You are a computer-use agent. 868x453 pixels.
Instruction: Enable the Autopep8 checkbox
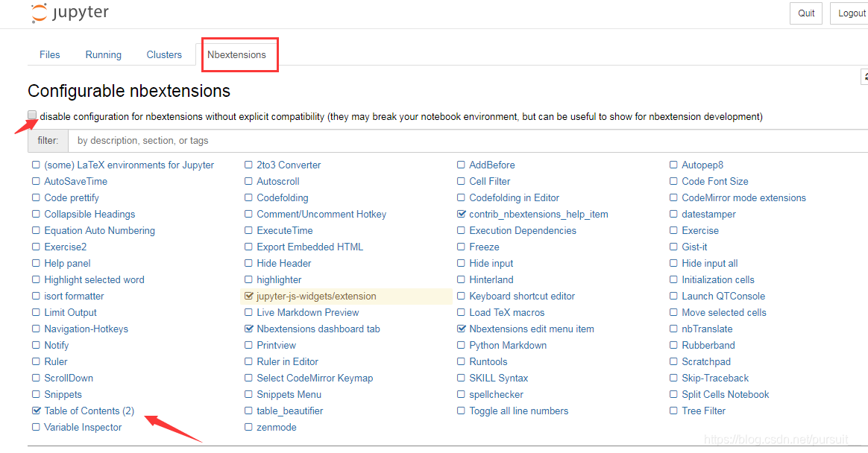(673, 165)
